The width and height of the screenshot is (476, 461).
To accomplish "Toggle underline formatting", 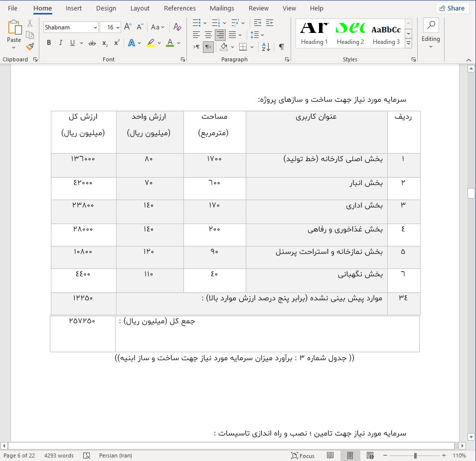I will [72, 43].
